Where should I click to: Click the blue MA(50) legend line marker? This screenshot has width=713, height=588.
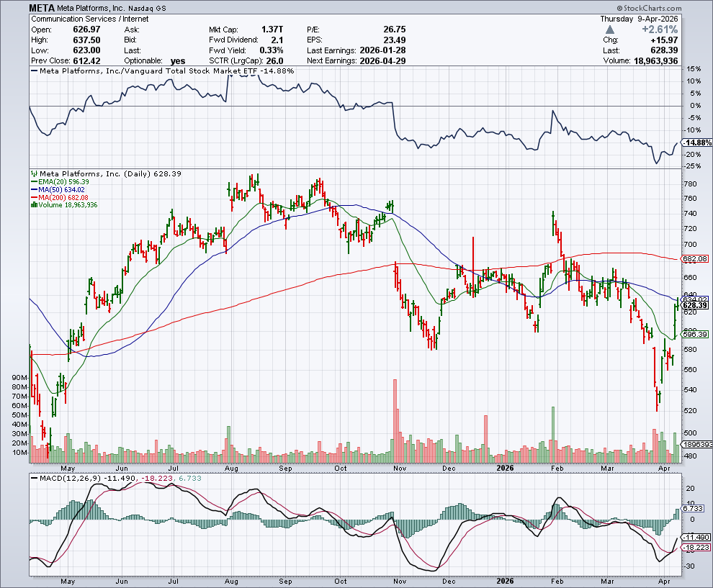[x=34, y=189]
